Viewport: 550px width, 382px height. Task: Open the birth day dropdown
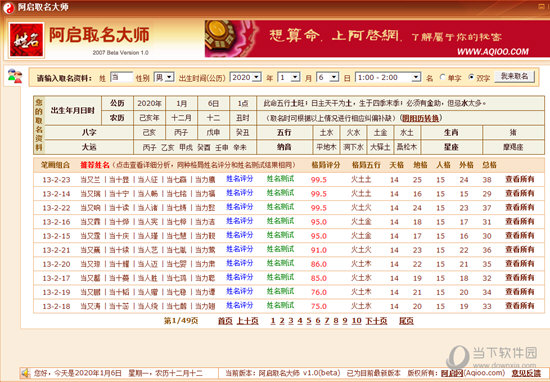327,77
